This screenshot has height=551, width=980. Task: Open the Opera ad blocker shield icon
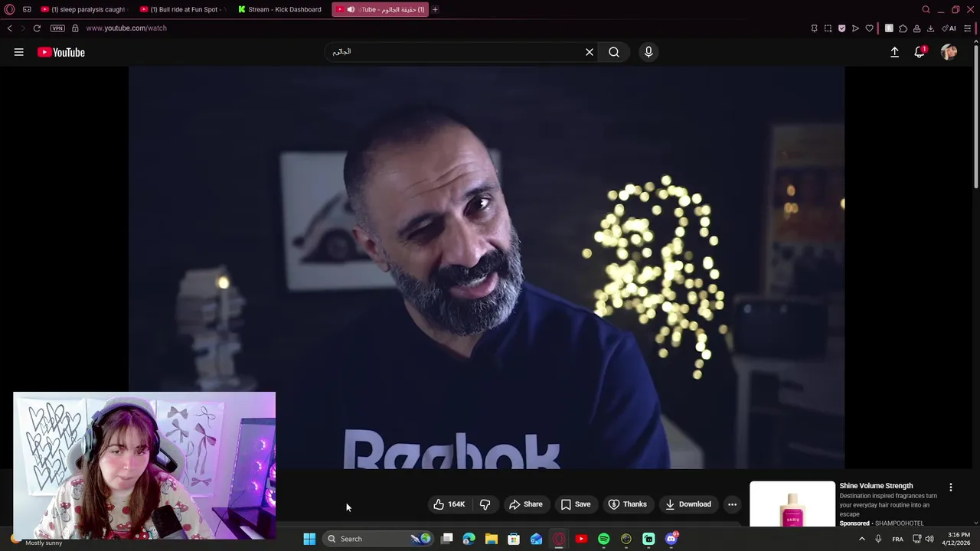pyautogui.click(x=841, y=28)
